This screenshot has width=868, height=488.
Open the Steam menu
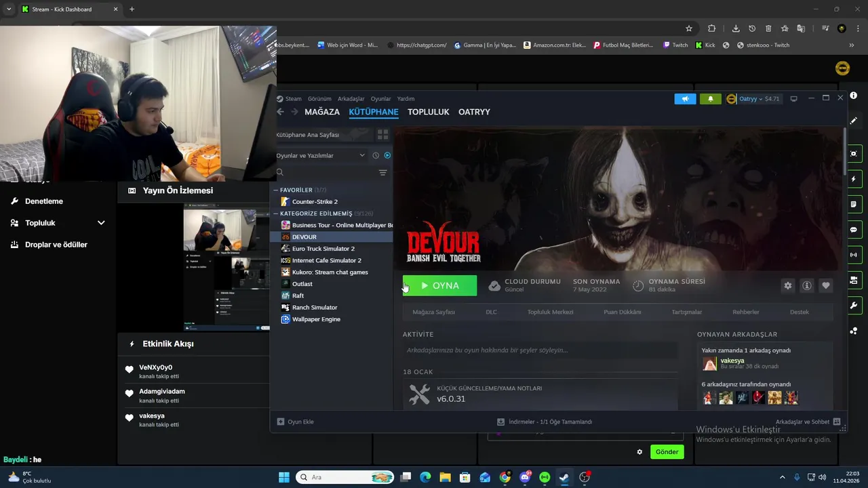(x=293, y=99)
